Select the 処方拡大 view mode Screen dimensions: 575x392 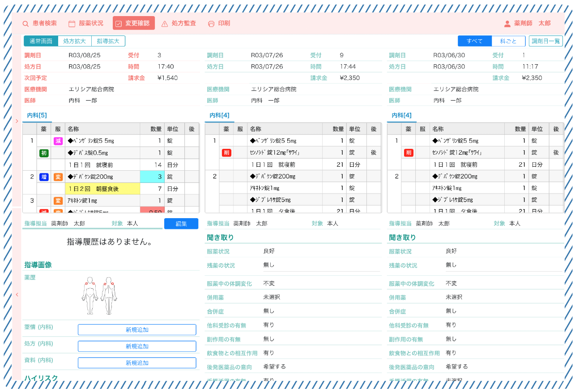point(74,41)
